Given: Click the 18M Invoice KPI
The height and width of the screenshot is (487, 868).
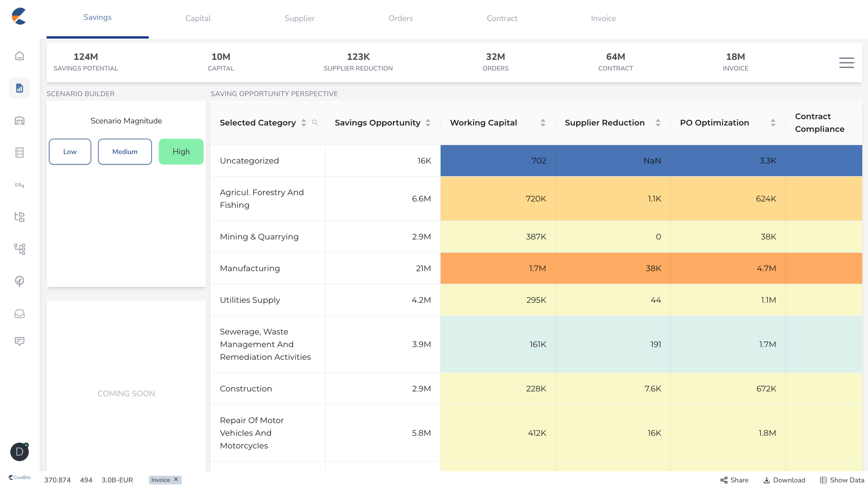Looking at the screenshot, I should coord(735,62).
